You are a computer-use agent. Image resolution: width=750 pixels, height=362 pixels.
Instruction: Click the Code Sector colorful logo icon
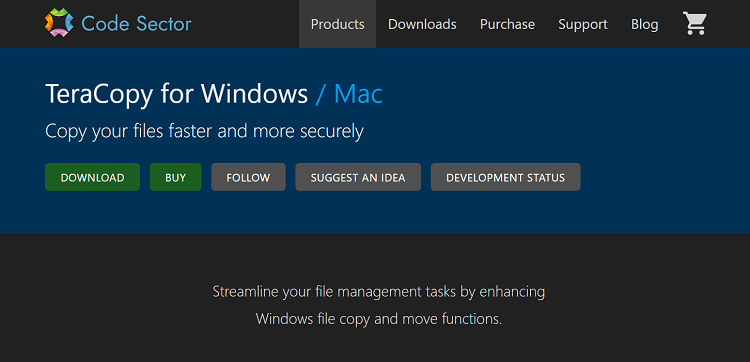pos(59,22)
